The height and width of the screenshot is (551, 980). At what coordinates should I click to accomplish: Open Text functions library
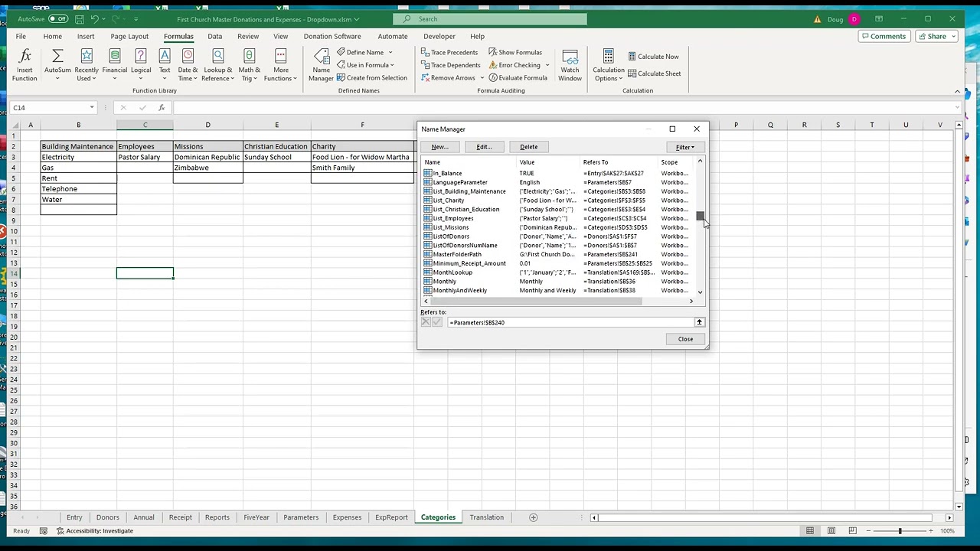pyautogui.click(x=165, y=64)
